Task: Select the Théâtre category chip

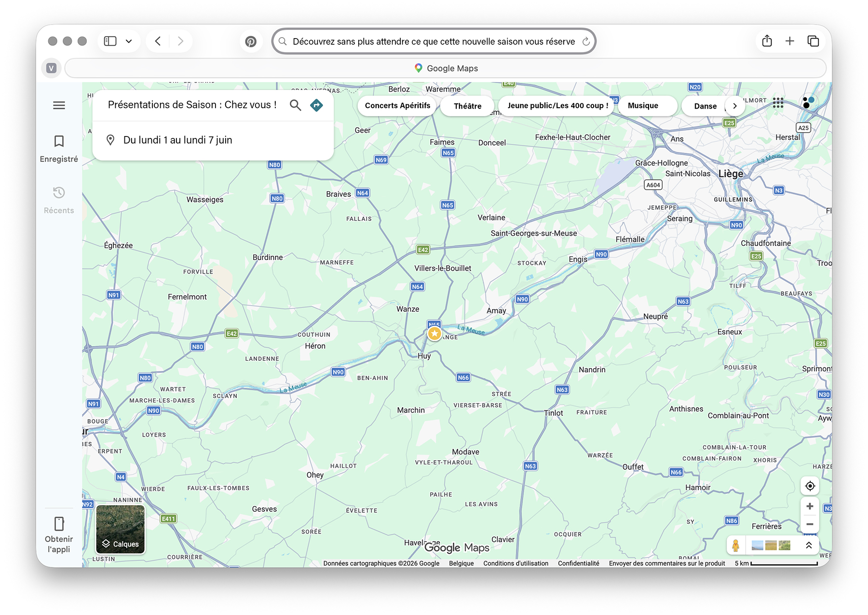Action: click(467, 106)
